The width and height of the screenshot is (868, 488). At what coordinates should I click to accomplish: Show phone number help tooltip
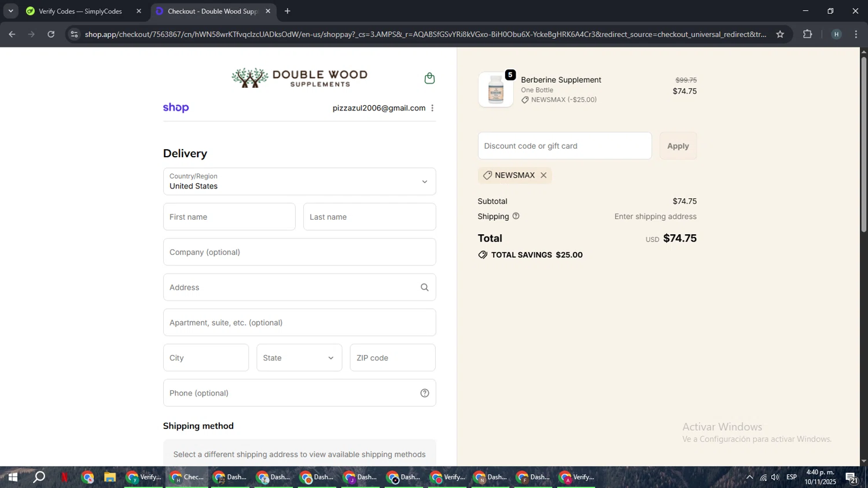(x=425, y=393)
